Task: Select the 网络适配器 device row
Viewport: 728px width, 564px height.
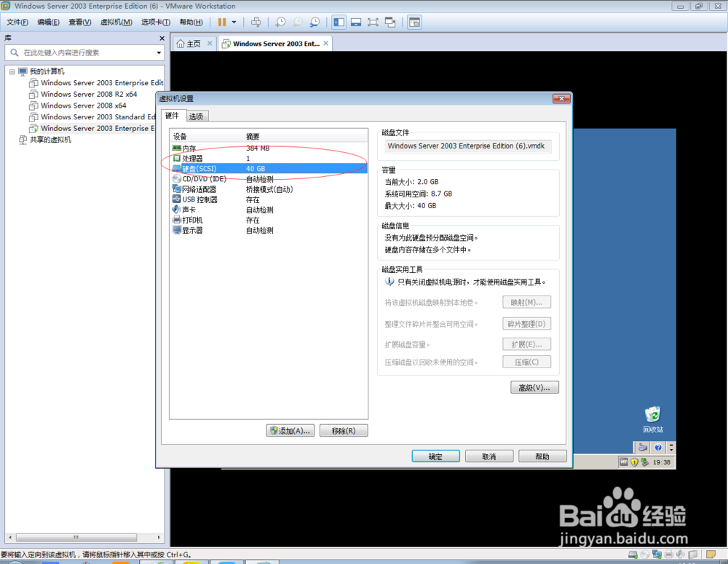Action: click(269, 189)
